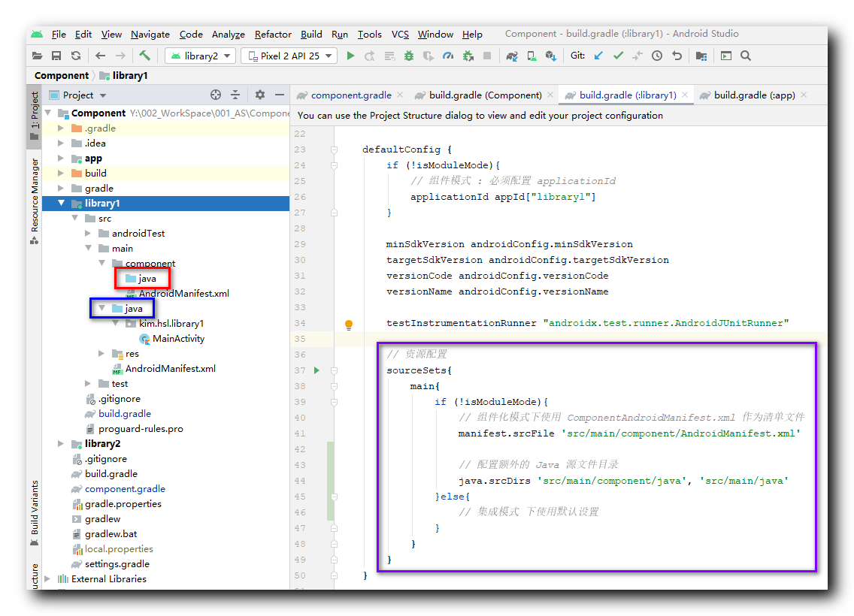854x616 pixels.
Task: Click the Sync/refresh toolbar icon
Action: click(76, 56)
